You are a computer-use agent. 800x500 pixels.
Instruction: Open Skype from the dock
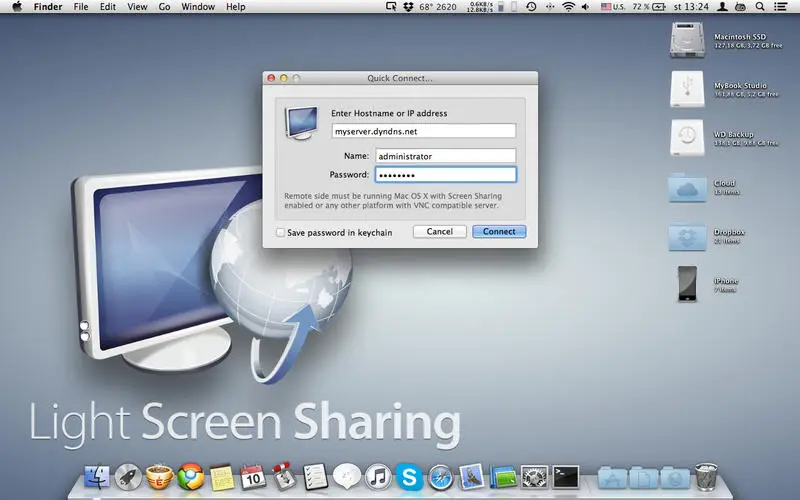coord(407,477)
